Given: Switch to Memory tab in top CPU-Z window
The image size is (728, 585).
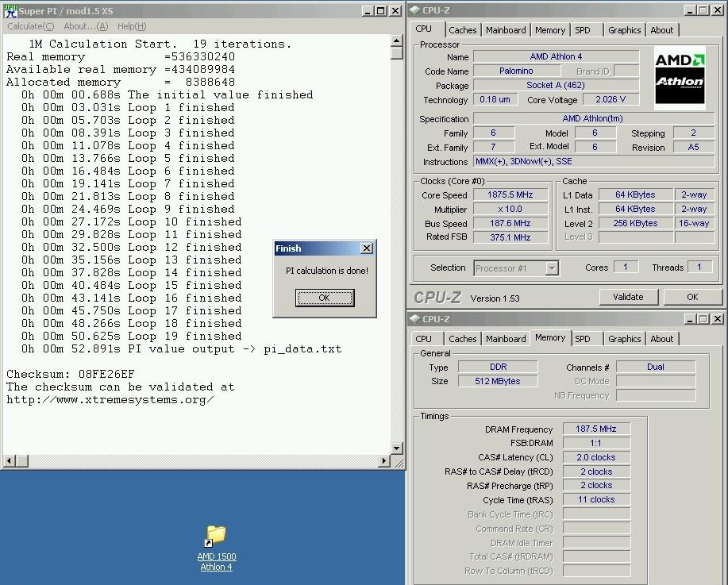Looking at the screenshot, I should tap(550, 30).
